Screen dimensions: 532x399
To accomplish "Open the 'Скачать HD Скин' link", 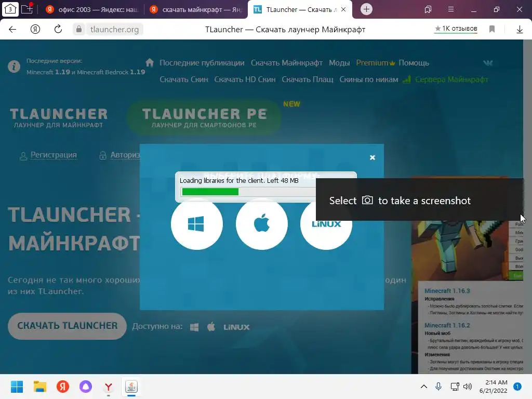I will tap(245, 79).
